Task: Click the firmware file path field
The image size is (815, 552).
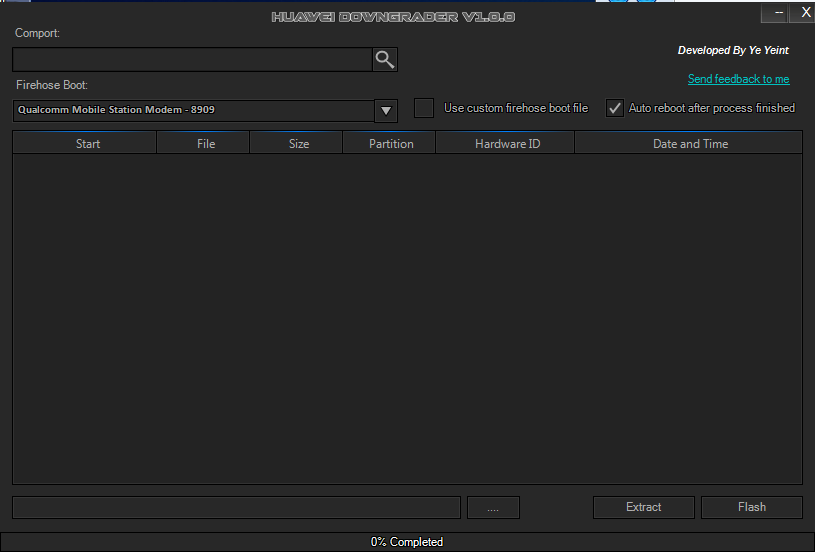Action: point(236,507)
